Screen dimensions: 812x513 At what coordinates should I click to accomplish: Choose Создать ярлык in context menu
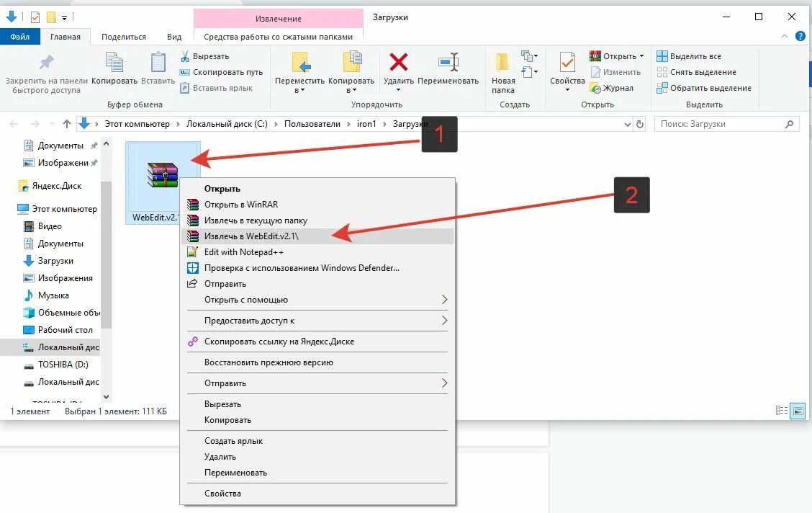point(317,441)
